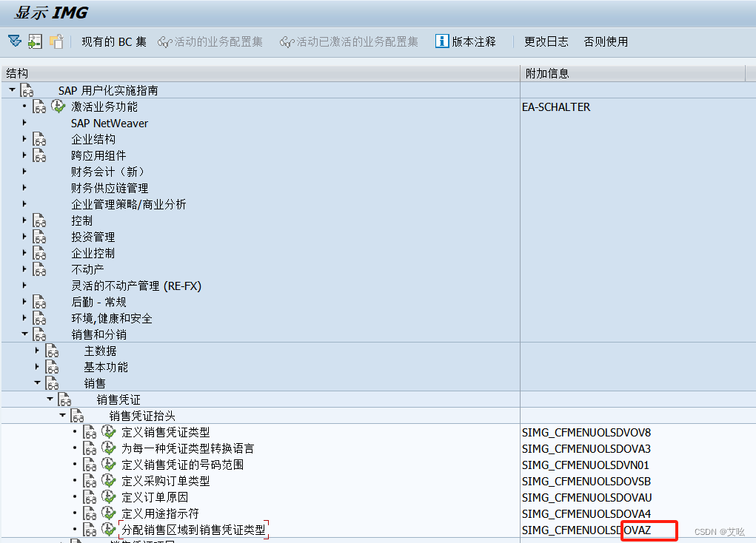The width and height of the screenshot is (756, 543).
Task: Expand the 财务会计（新） node
Action: pos(24,172)
